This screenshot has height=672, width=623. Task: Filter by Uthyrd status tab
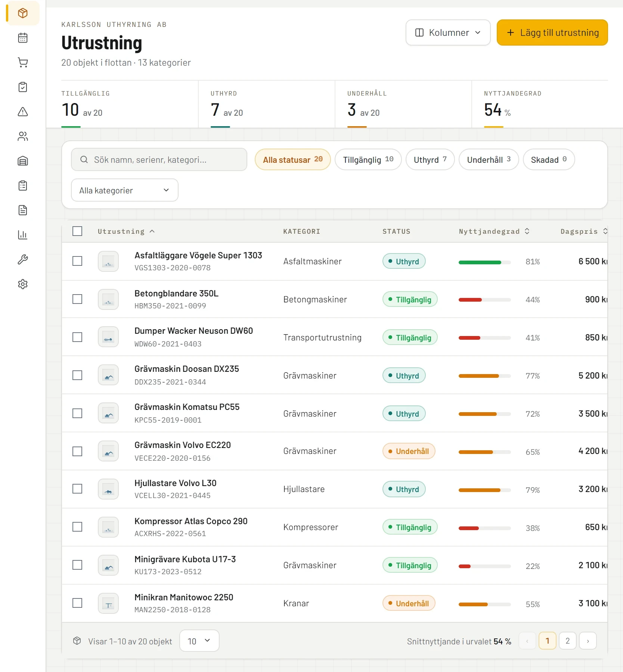click(x=430, y=160)
